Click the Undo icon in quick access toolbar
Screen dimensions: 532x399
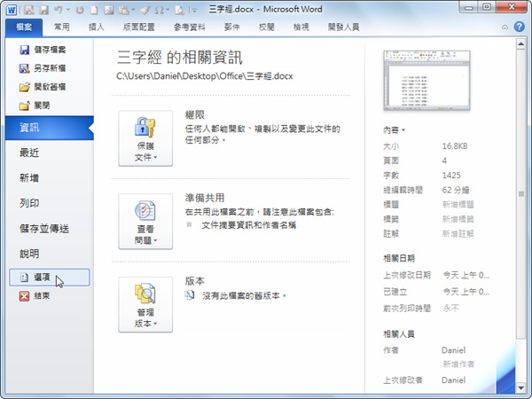tap(59, 10)
